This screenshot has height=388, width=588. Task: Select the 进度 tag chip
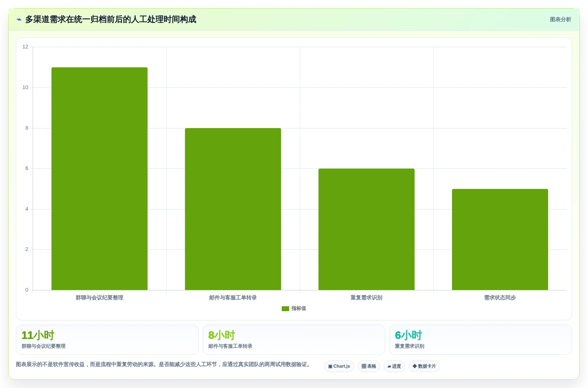[x=394, y=366]
